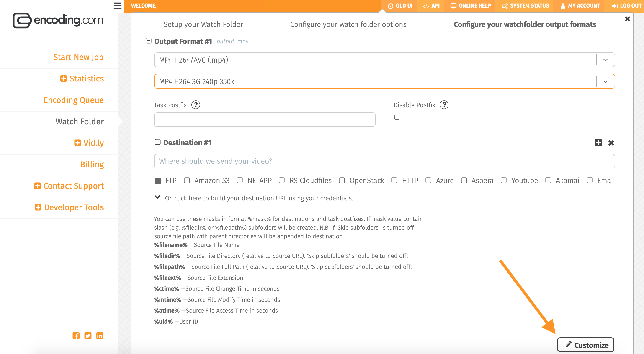
Task: Switch to Setup your Watch Folder tab
Action: 203,24
